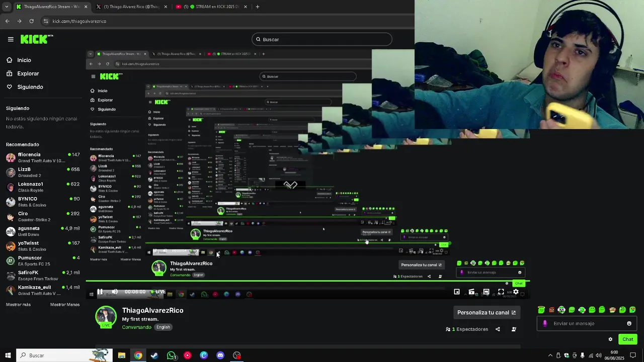Click the English language tag
Image resolution: width=644 pixels, height=362 pixels.
[x=163, y=327]
